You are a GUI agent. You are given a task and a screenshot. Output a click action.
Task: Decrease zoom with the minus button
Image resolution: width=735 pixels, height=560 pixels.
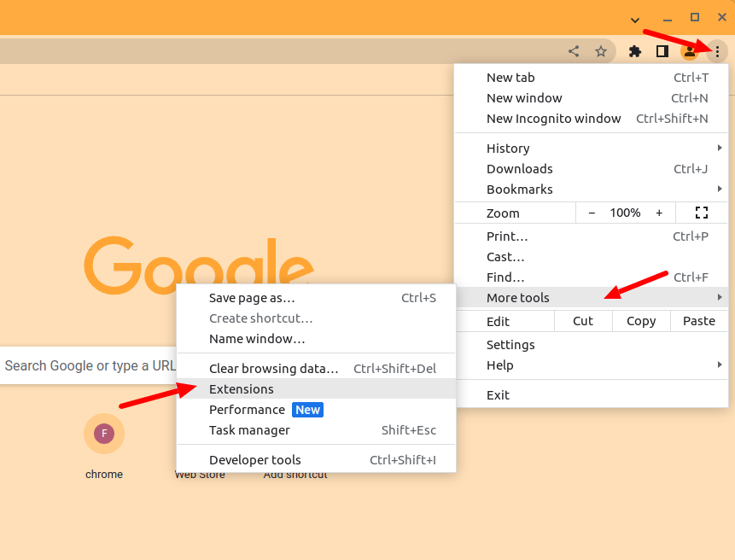[592, 213]
